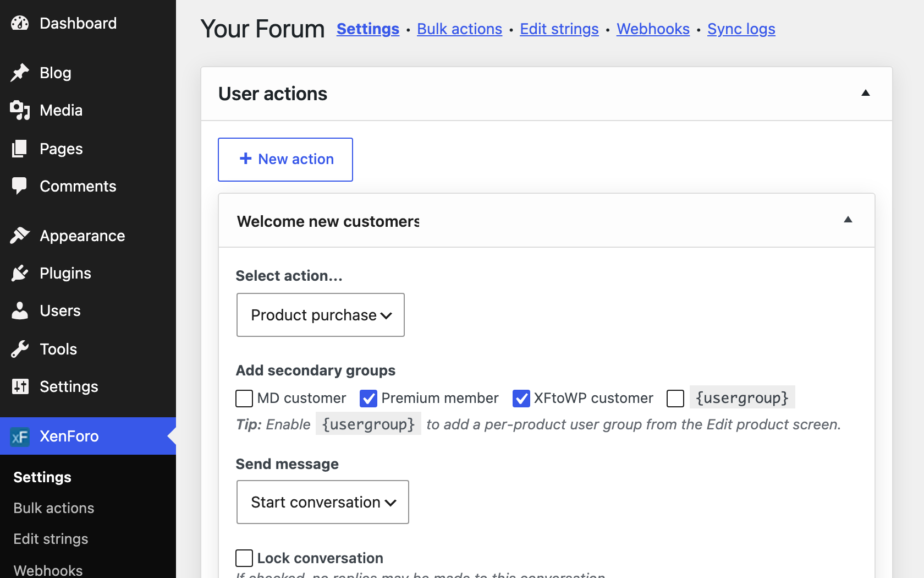Image resolution: width=924 pixels, height=578 pixels.
Task: Open the Sync logs link
Action: tap(741, 29)
